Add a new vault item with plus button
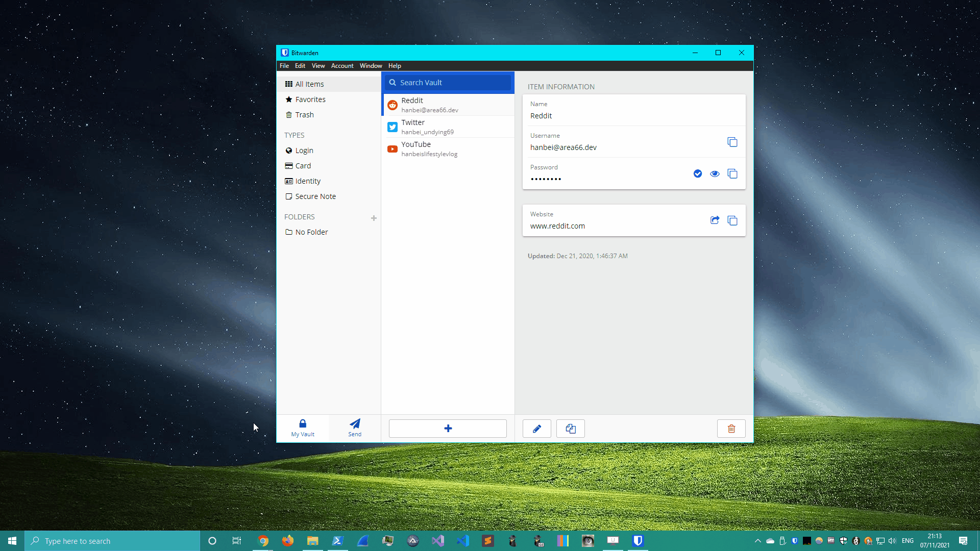 tap(448, 429)
